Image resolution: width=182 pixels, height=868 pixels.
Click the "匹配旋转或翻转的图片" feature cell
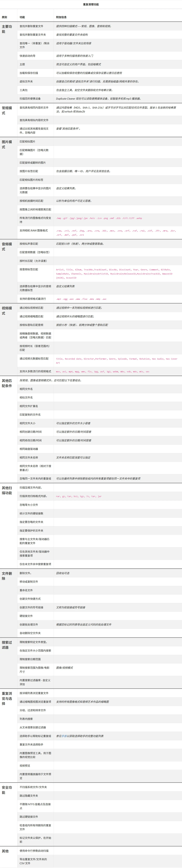pyautogui.click(x=35, y=163)
